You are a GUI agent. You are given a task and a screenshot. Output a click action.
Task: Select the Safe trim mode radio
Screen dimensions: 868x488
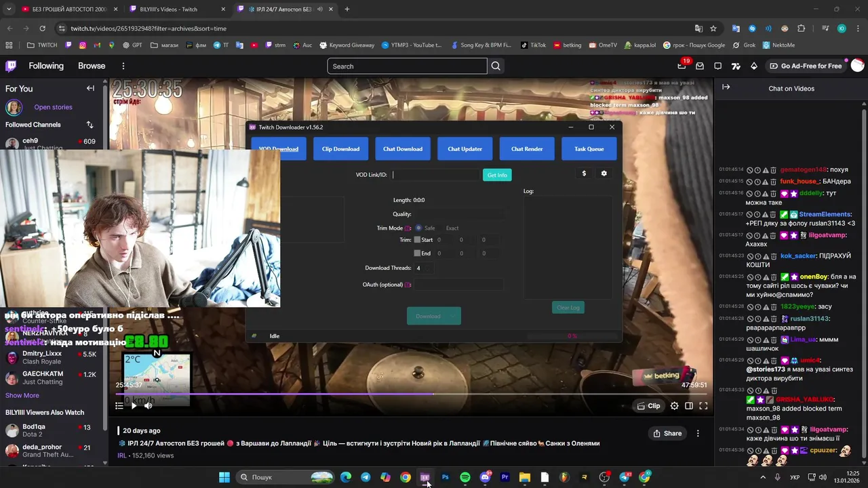[x=418, y=228]
